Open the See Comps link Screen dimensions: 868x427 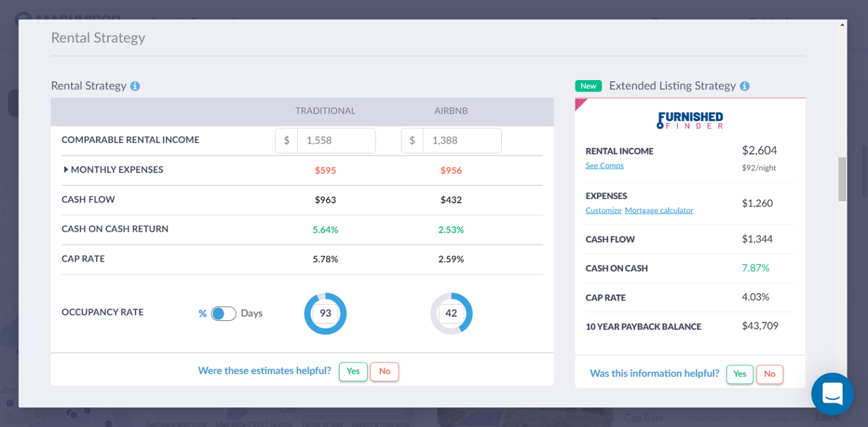(605, 165)
